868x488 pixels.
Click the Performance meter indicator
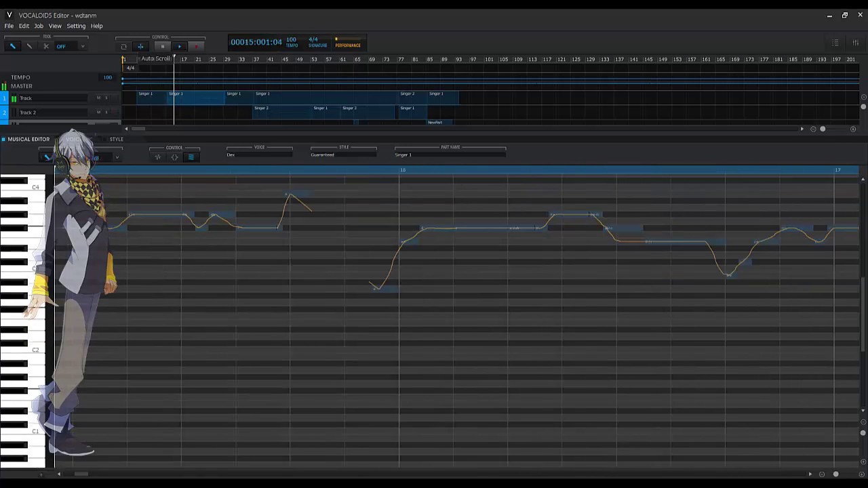click(348, 43)
